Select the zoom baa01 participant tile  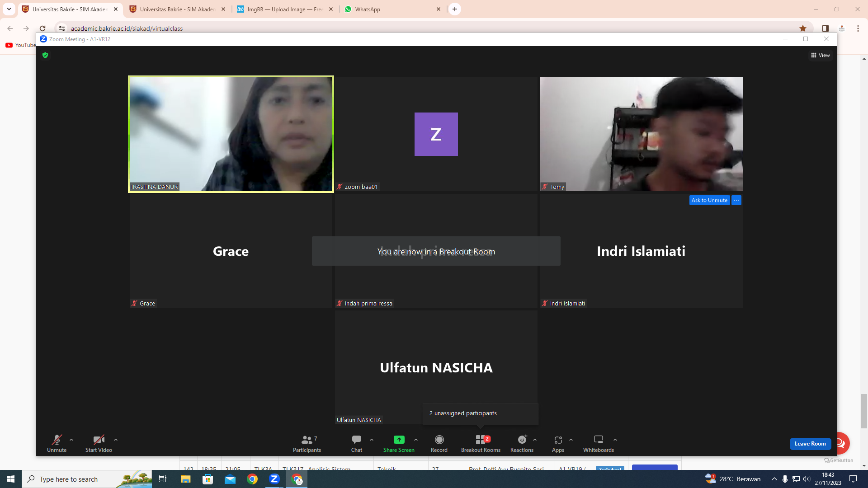(x=436, y=134)
